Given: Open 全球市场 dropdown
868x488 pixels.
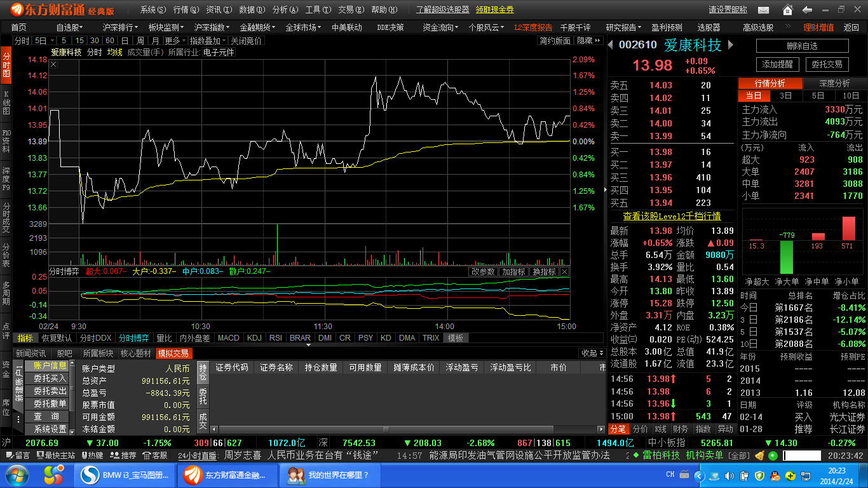Looking at the screenshot, I should (x=302, y=27).
